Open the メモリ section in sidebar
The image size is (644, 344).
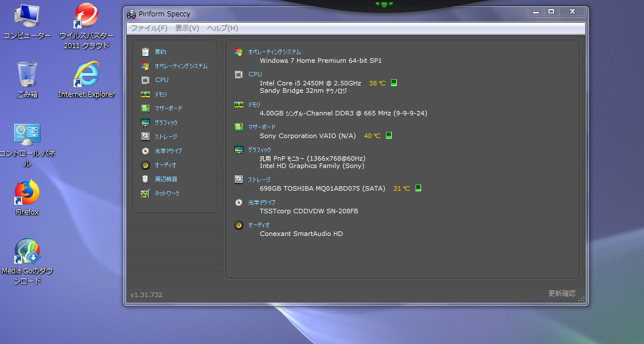click(161, 94)
